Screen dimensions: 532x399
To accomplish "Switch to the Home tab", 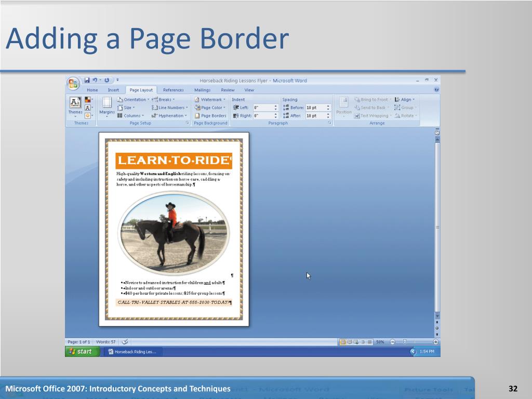I will [x=92, y=90].
